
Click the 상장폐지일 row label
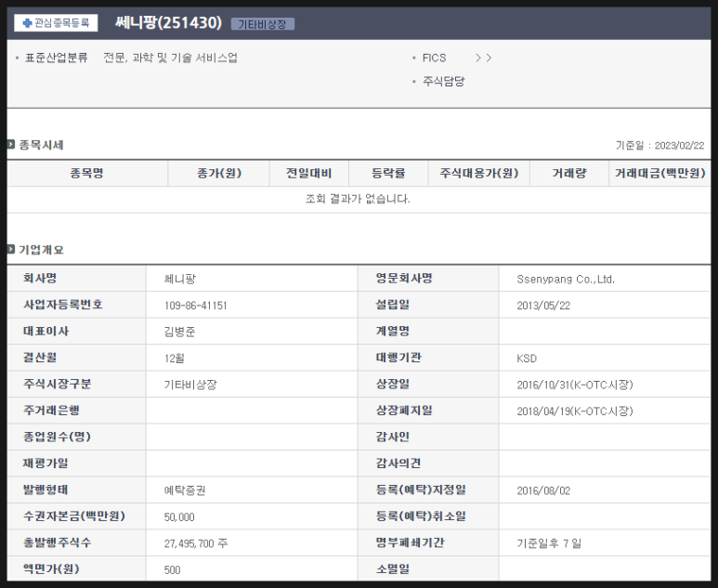(404, 411)
